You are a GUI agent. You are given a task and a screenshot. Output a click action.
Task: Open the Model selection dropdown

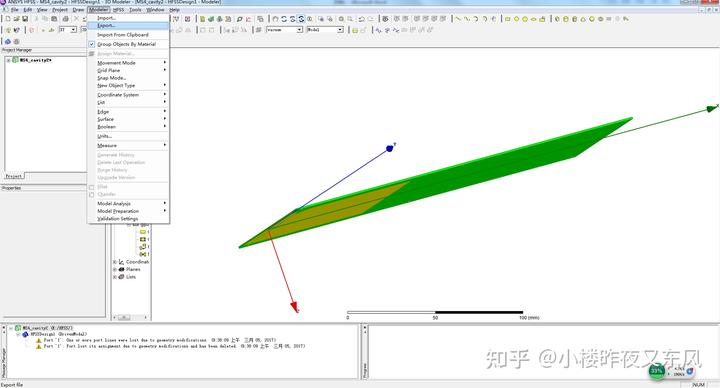coord(340,29)
